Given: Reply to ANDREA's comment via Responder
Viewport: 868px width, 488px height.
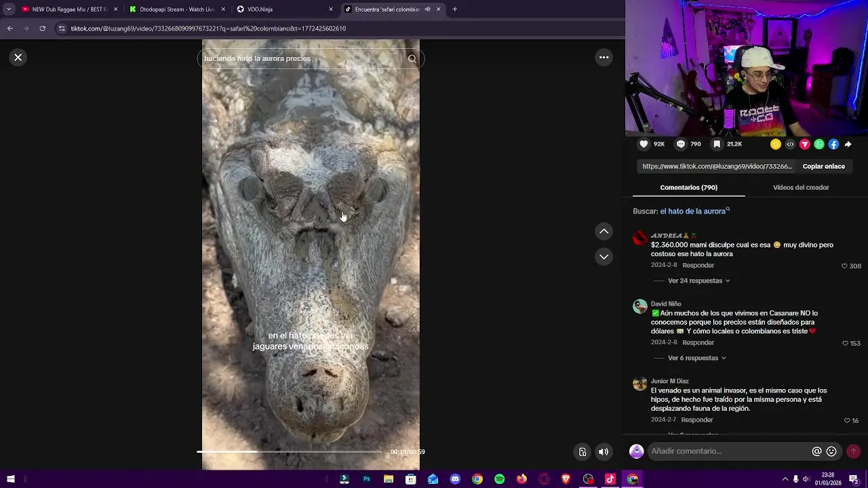Looking at the screenshot, I should coord(698,266).
